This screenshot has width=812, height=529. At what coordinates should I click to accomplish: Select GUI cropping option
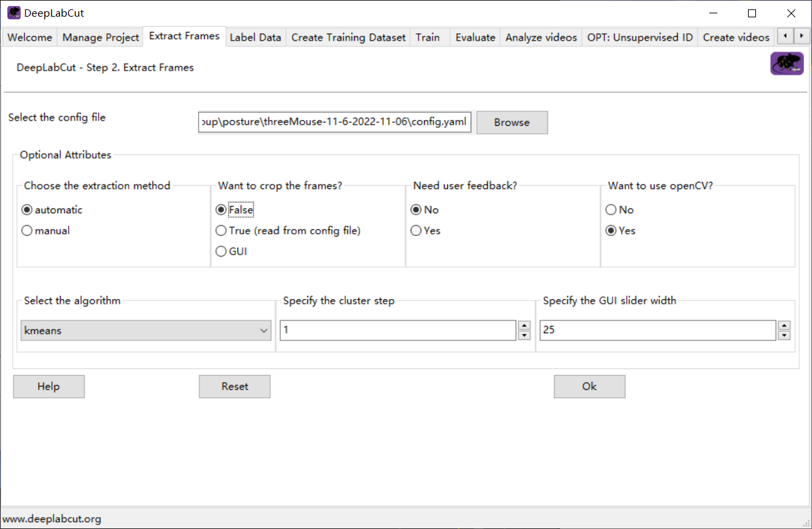click(231, 251)
